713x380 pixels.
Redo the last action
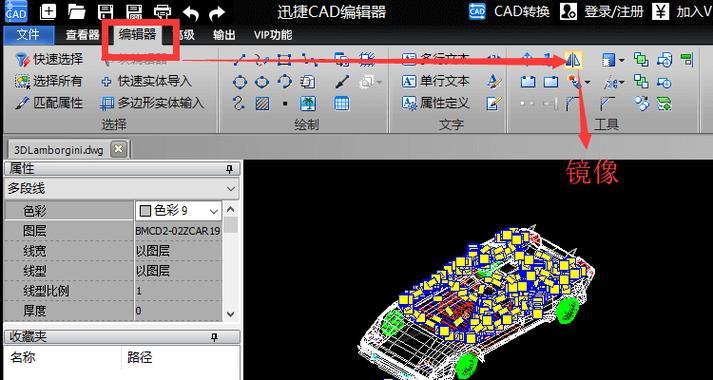pyautogui.click(x=217, y=13)
